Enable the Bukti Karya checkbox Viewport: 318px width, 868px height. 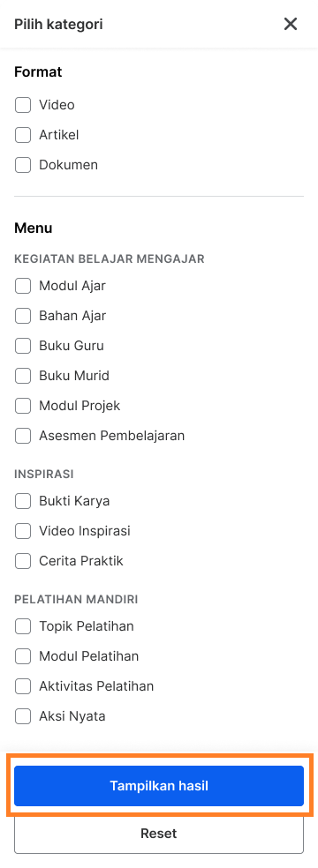(23, 501)
